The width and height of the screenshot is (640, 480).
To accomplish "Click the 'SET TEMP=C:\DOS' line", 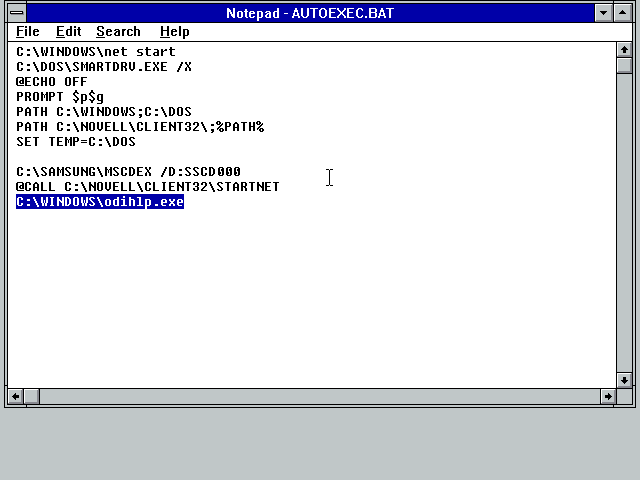I will click(x=76, y=142).
